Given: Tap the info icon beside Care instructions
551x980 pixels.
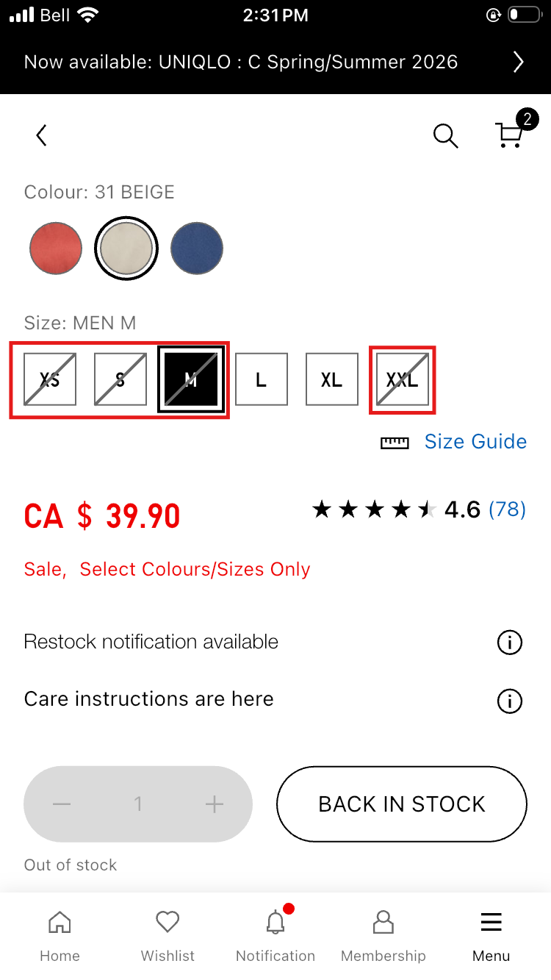Looking at the screenshot, I should coord(509,701).
